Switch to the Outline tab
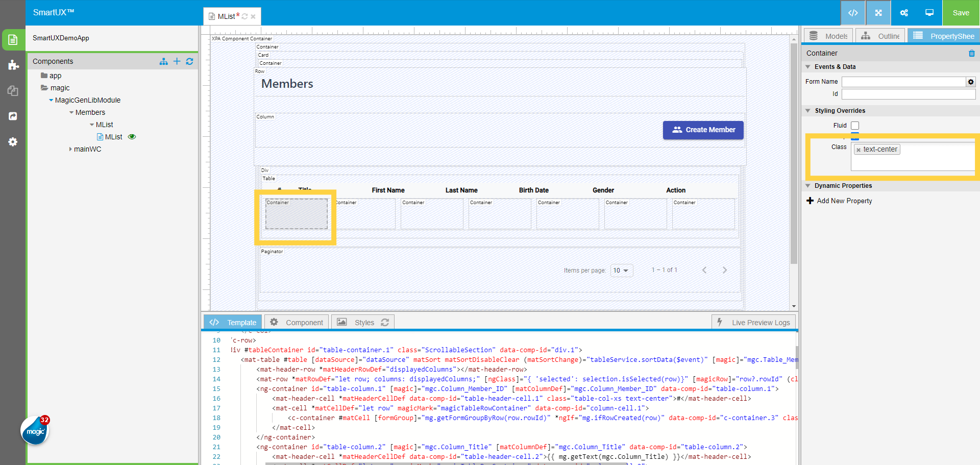This screenshot has width=980, height=465. 880,36
